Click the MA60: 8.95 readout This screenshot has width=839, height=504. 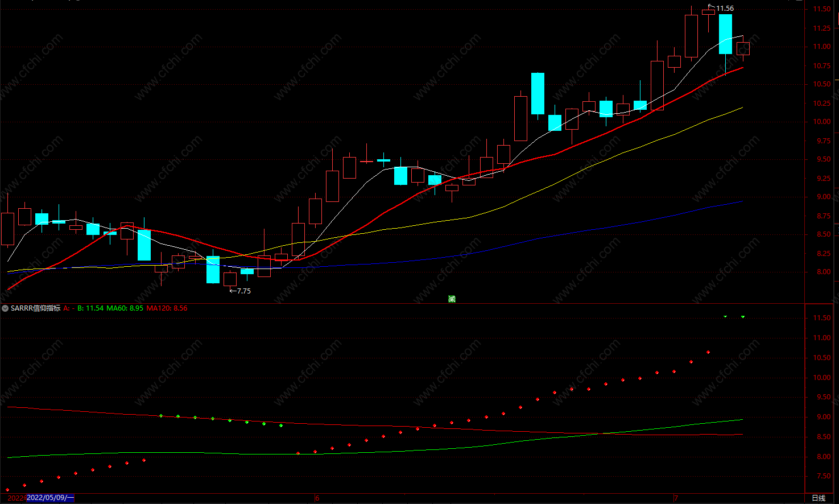(125, 308)
